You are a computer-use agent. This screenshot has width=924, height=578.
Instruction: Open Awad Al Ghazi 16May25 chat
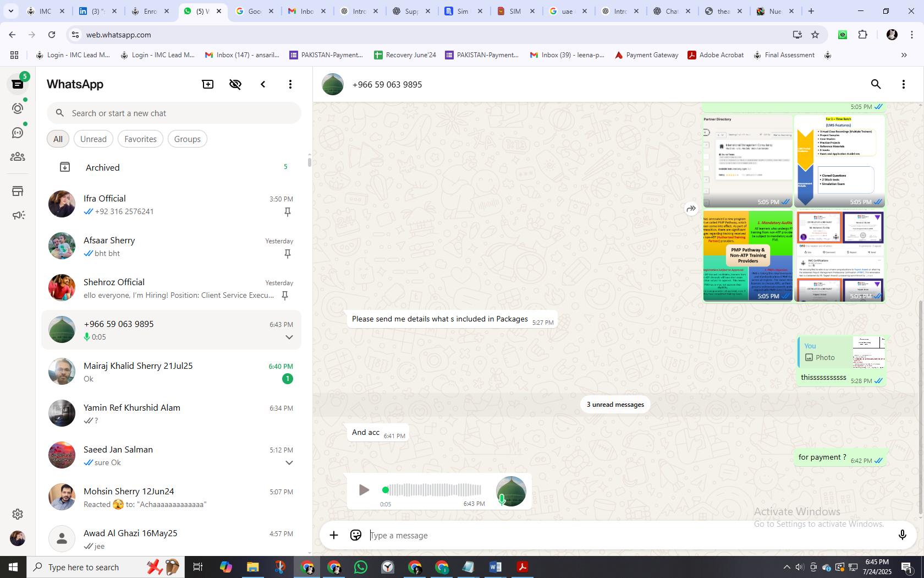pos(171,538)
